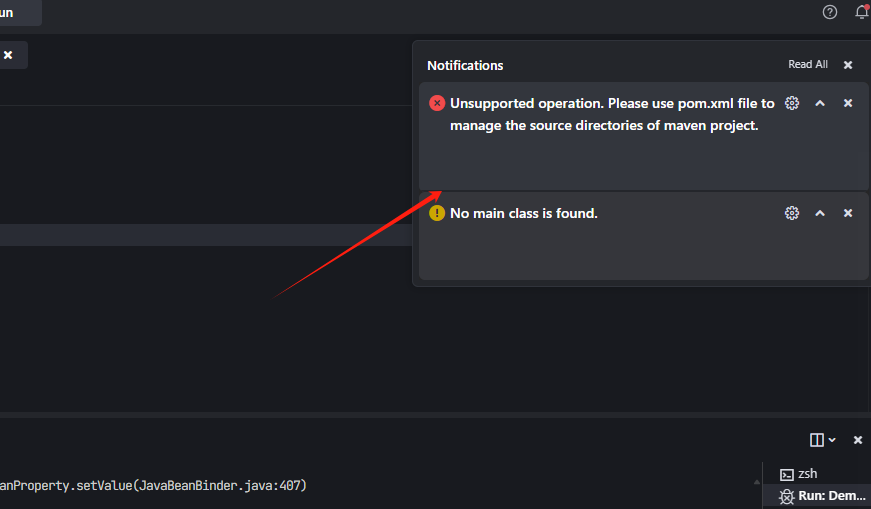Collapse the unsupported operation notification

tap(820, 103)
